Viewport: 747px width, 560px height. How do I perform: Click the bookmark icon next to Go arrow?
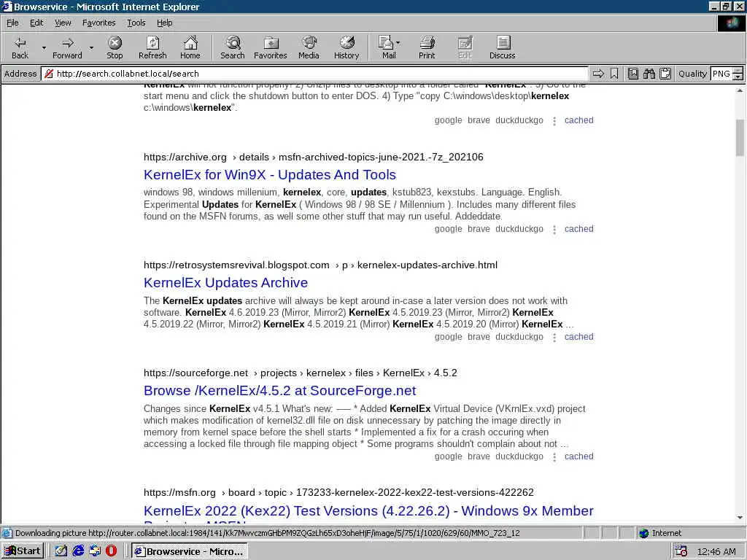tap(614, 74)
